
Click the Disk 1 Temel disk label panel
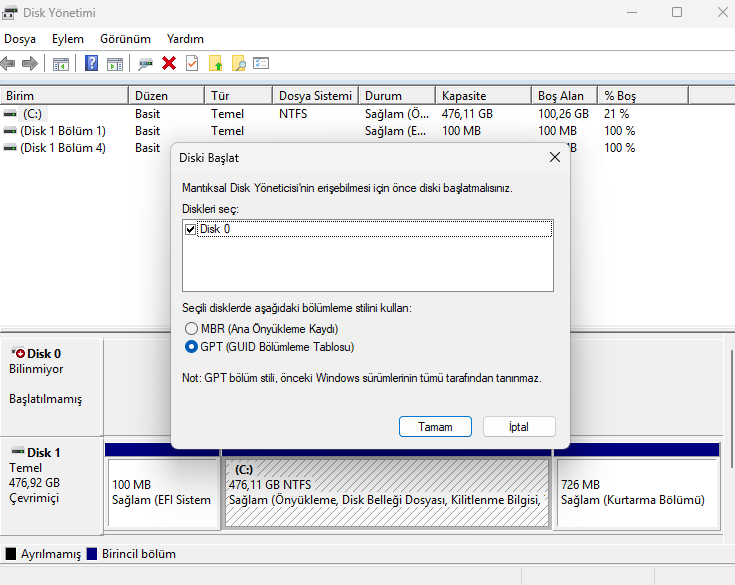[52, 486]
